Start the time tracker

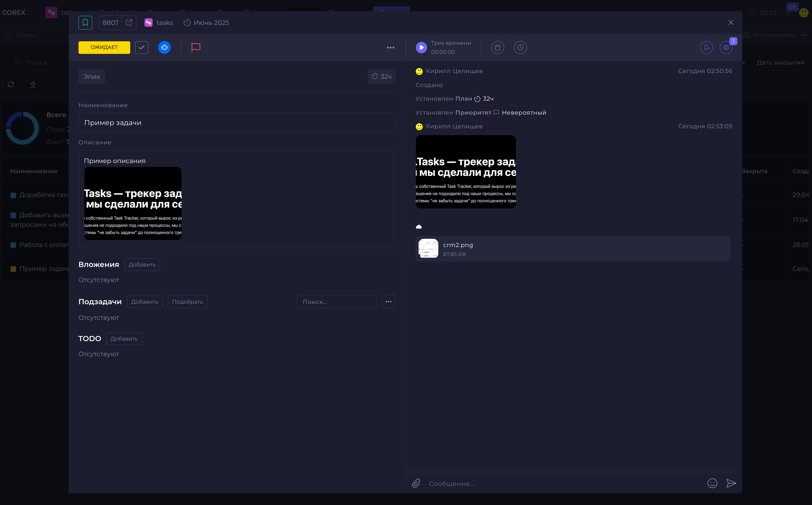[x=421, y=47]
